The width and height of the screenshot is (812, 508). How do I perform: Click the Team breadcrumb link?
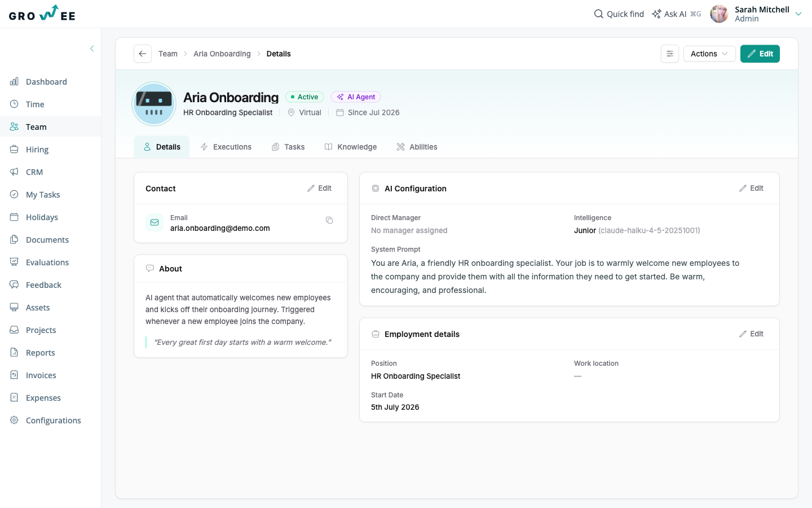pyautogui.click(x=168, y=54)
